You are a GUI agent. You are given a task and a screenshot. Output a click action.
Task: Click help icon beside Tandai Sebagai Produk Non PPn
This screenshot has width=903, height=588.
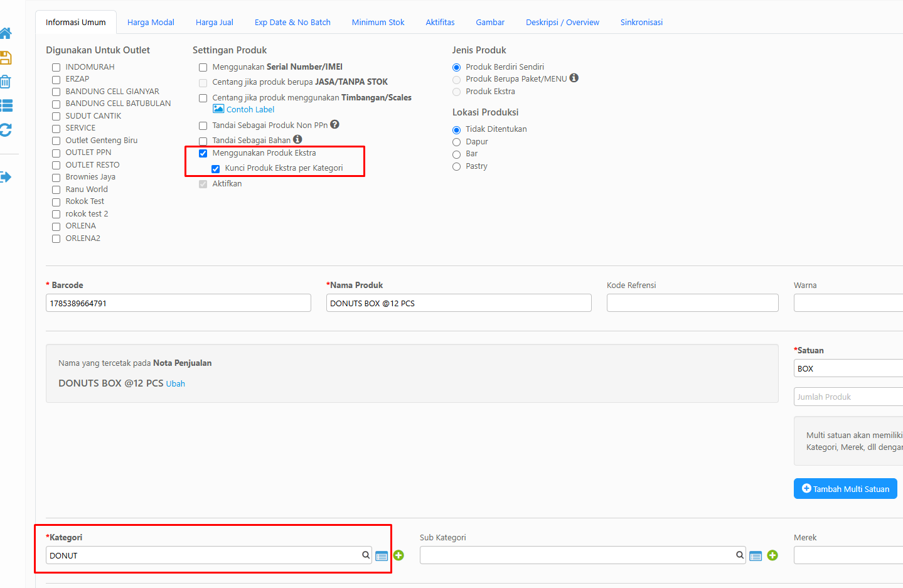(x=335, y=124)
